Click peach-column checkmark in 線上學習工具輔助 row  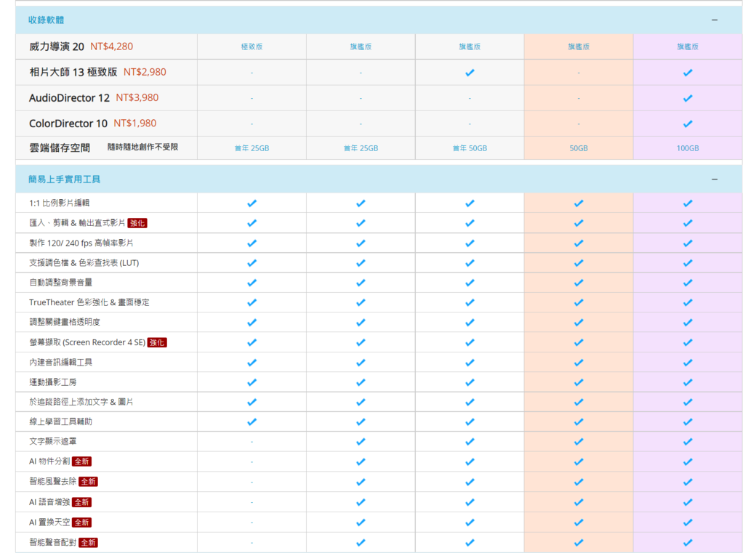point(579,422)
